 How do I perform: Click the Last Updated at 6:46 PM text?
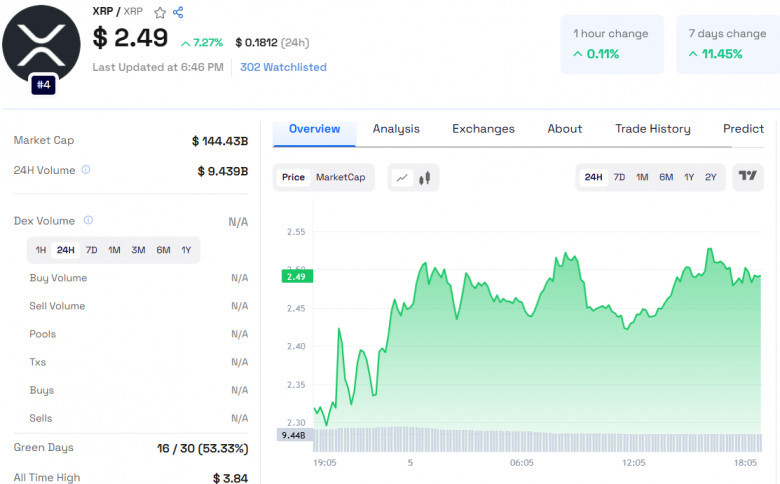(158, 67)
